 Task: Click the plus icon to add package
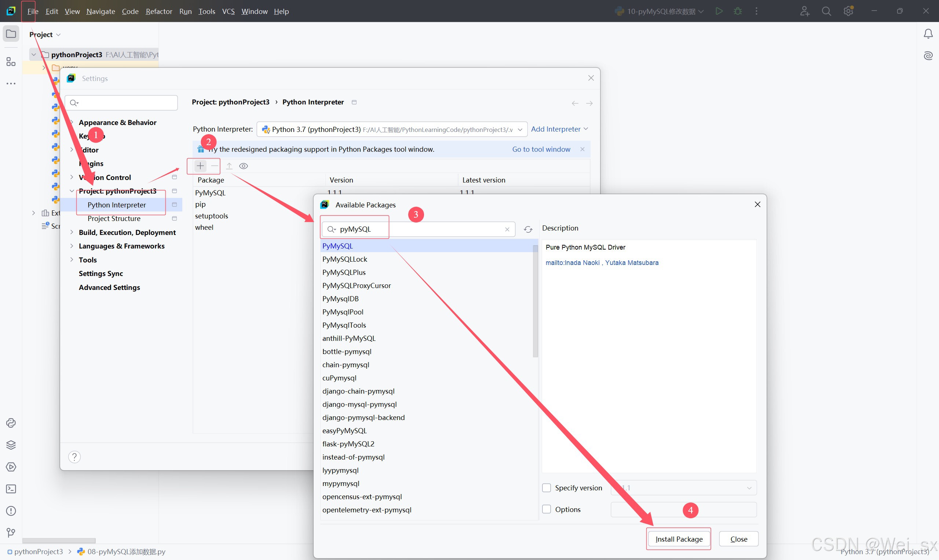(x=200, y=166)
